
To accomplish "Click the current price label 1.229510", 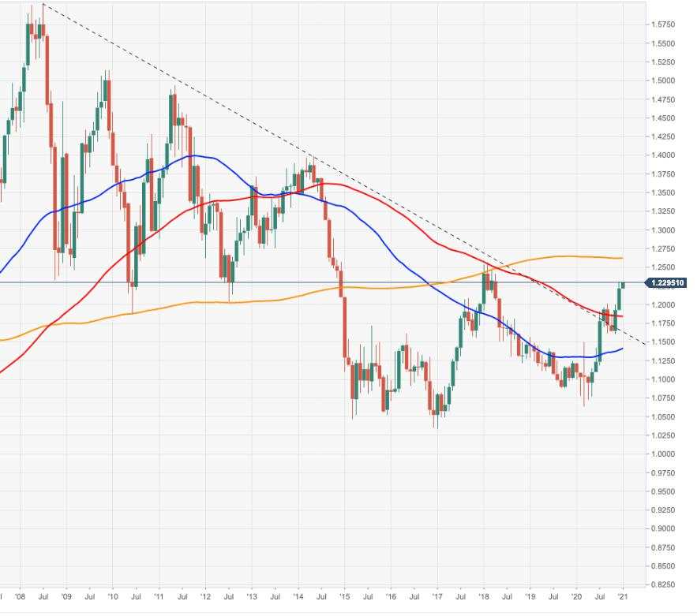I will pyautogui.click(x=666, y=283).
